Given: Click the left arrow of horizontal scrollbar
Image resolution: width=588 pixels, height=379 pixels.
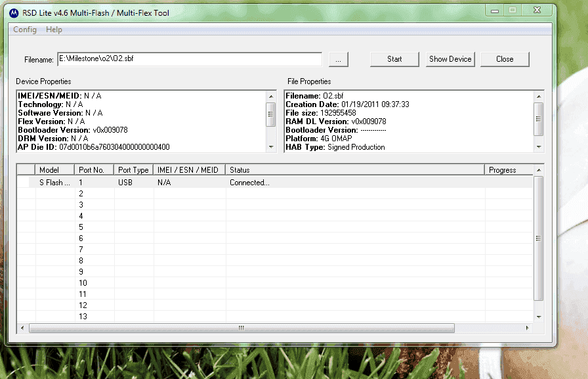Looking at the screenshot, I should pyautogui.click(x=22, y=328).
